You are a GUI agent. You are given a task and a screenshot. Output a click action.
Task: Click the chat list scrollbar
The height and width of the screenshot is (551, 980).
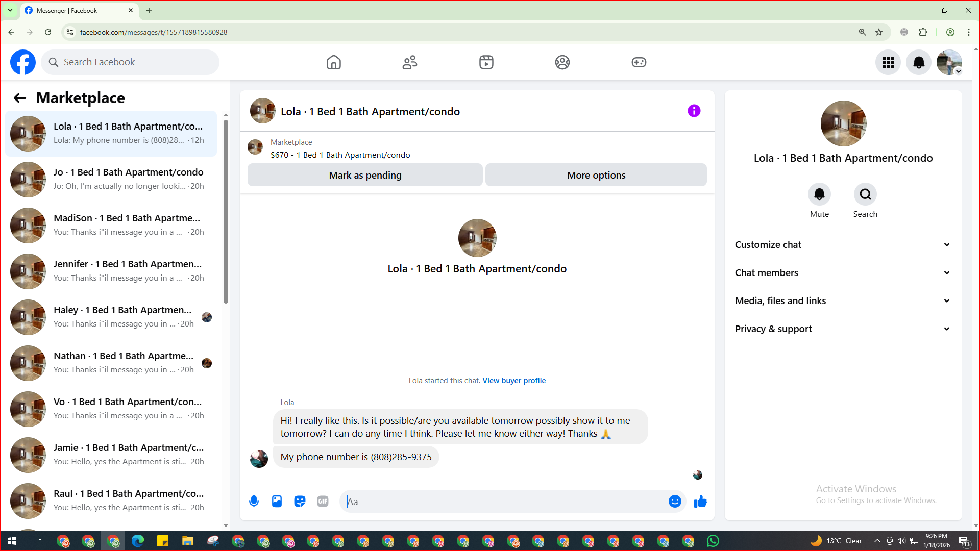[226, 212]
